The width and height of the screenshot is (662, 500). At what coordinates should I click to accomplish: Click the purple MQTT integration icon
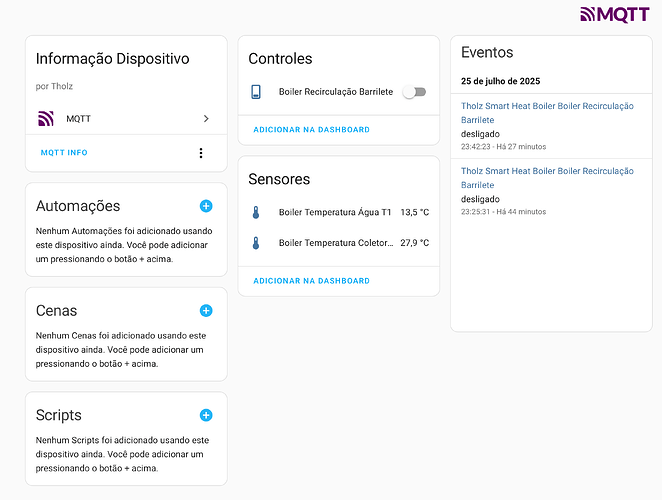point(46,119)
